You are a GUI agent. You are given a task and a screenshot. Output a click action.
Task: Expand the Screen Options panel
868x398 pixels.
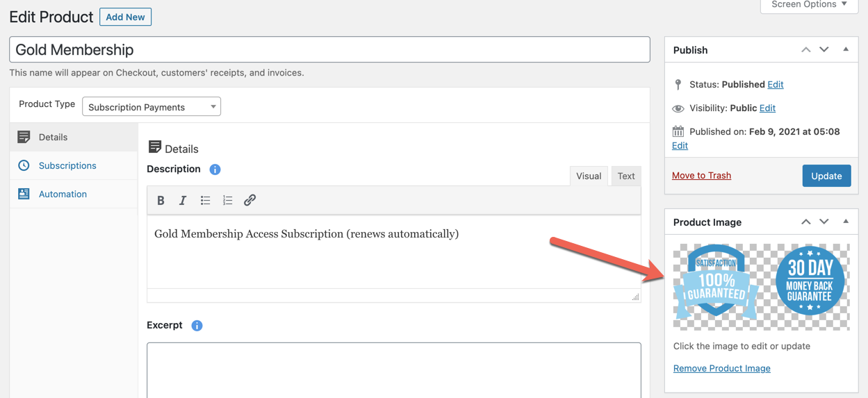[x=809, y=5]
